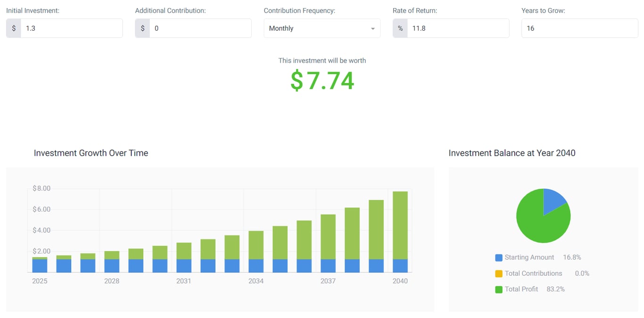Click the Rate of Return value 11.8
Viewport: 644px width, 318px height.
pos(420,28)
